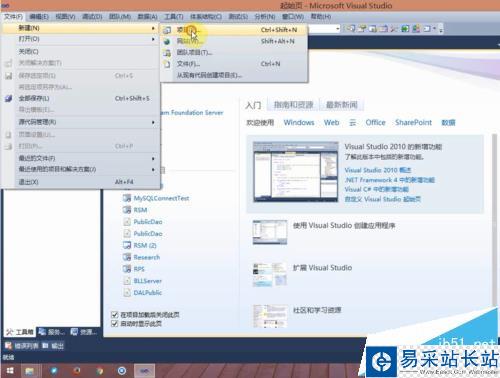The width and height of the screenshot is (500, 378).
Task: Open the 工具(T) menu
Action: (x=174, y=16)
